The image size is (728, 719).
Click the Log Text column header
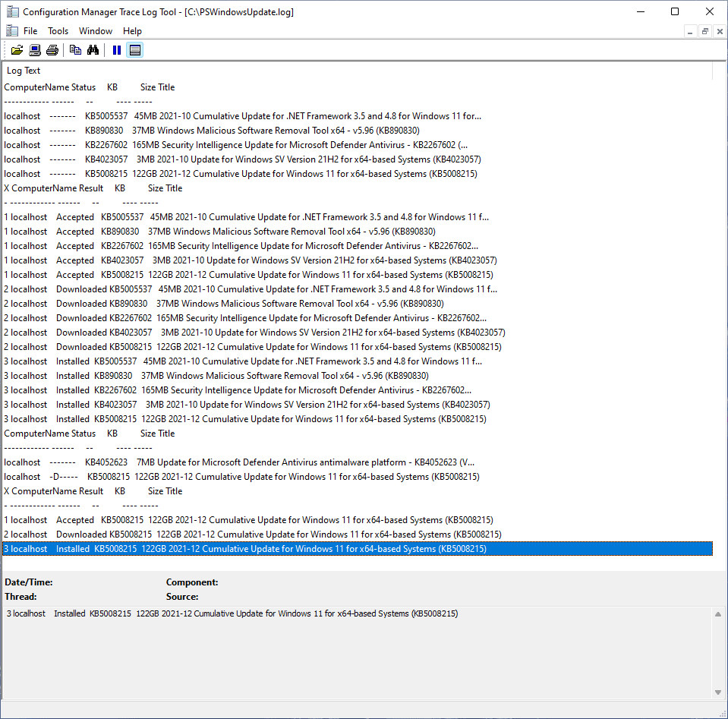click(x=358, y=71)
